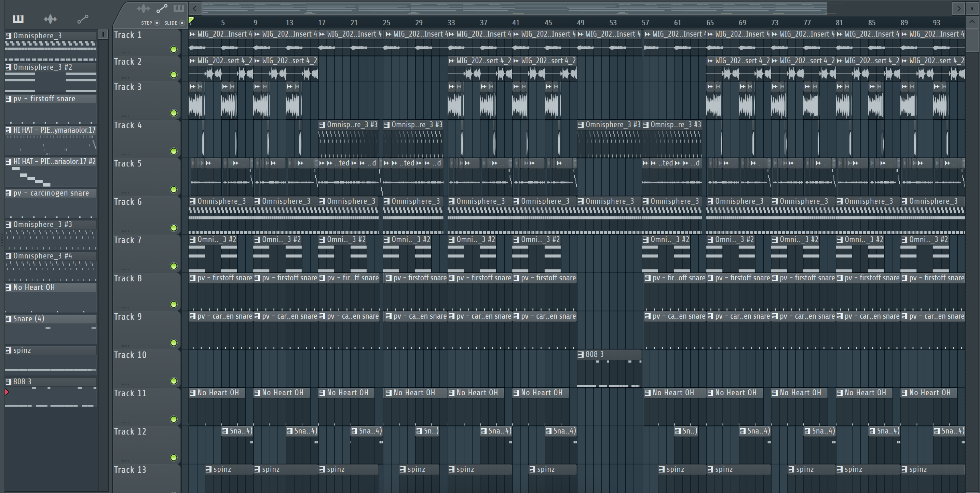Select automation focus icon in playlist header
The width and height of the screenshot is (980, 493).
(x=162, y=8)
